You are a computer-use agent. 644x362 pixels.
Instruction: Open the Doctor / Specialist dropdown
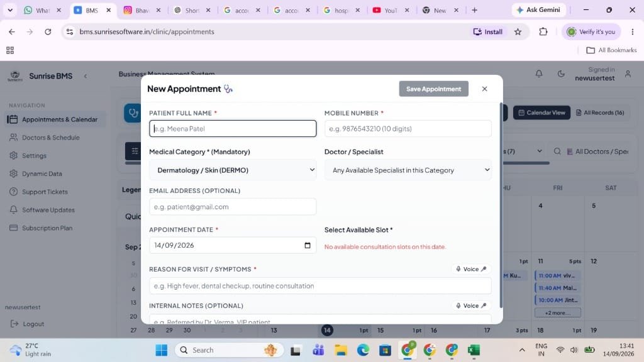tap(408, 170)
